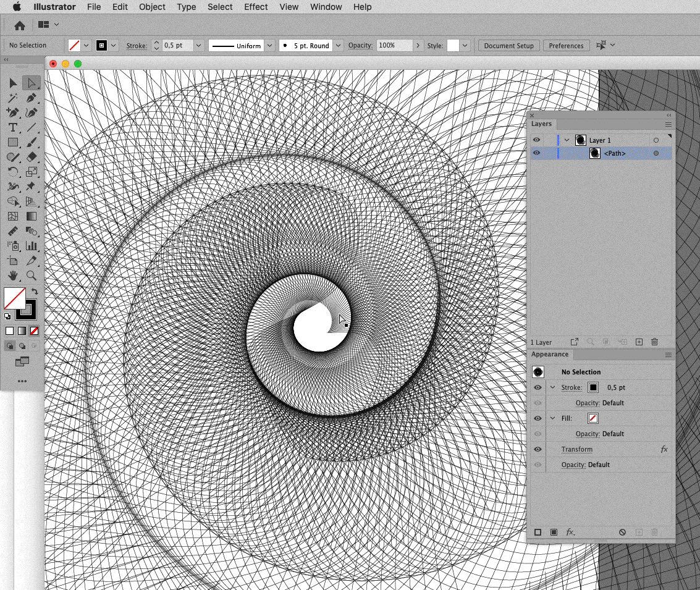Viewport: 700px width, 590px height.
Task: Select the Paintbrush tool
Action: [32, 142]
